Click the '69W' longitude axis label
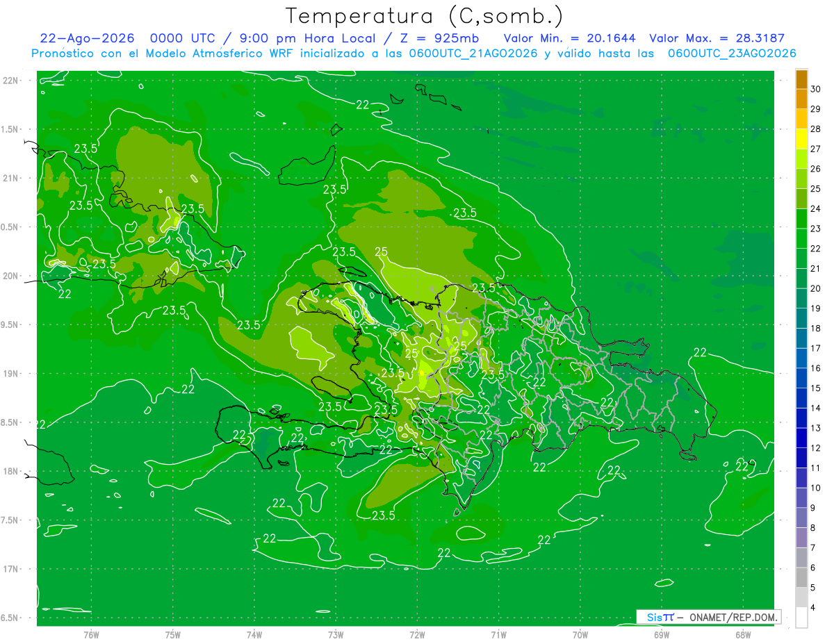Viewport: 834px width, 644px height. [662, 634]
